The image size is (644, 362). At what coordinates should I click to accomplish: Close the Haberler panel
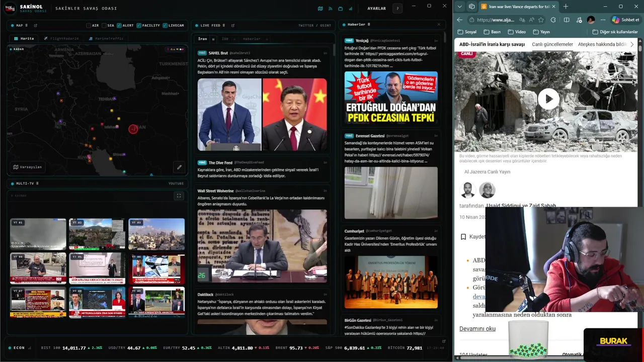438,24
